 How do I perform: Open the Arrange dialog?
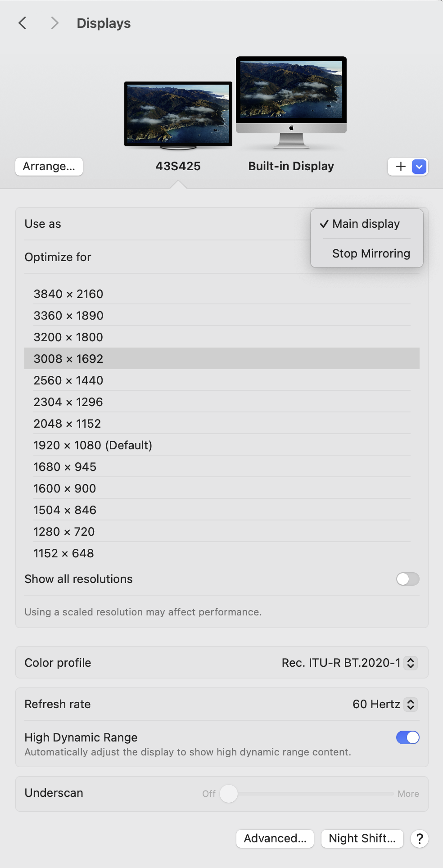(49, 166)
